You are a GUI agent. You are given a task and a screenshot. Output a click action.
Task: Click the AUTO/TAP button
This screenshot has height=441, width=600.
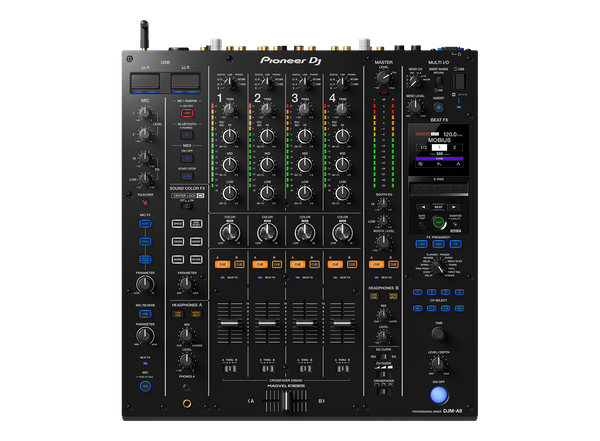click(x=421, y=225)
